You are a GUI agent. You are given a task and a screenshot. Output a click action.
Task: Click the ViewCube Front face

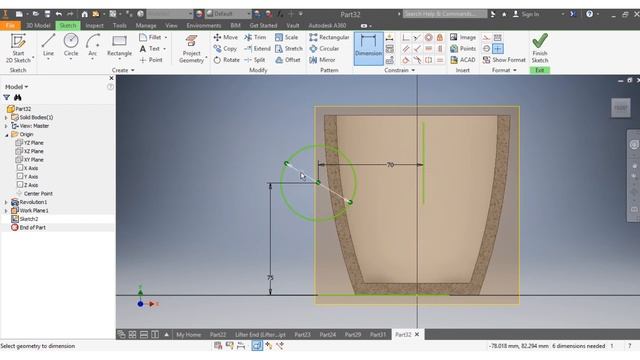(620, 108)
